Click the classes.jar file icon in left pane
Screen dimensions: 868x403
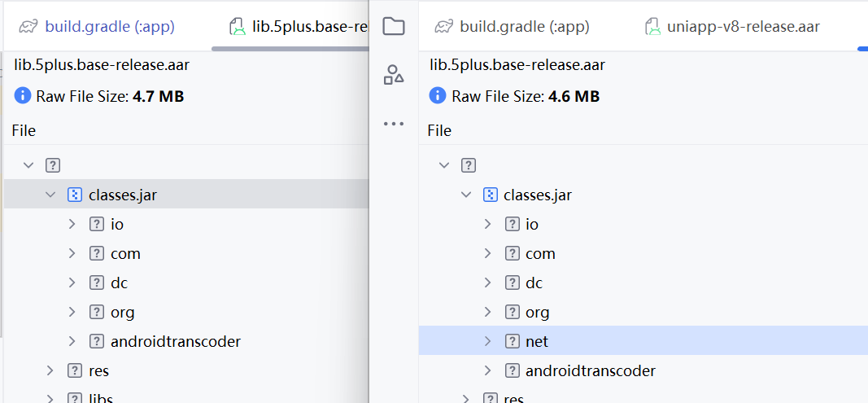(75, 195)
